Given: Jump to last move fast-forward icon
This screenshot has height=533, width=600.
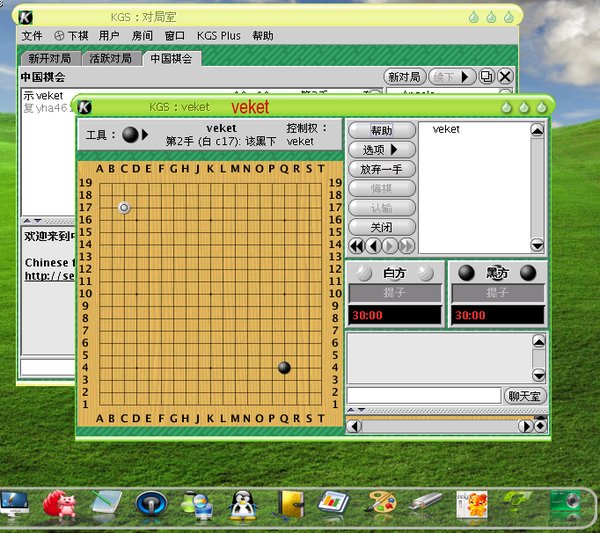Looking at the screenshot, I should [x=407, y=246].
